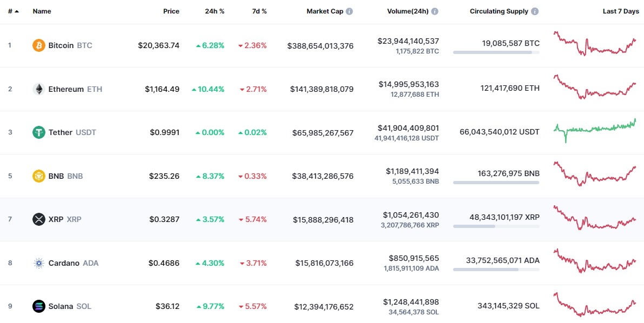Click Solana price $36.12
644x323 pixels.
168,307
